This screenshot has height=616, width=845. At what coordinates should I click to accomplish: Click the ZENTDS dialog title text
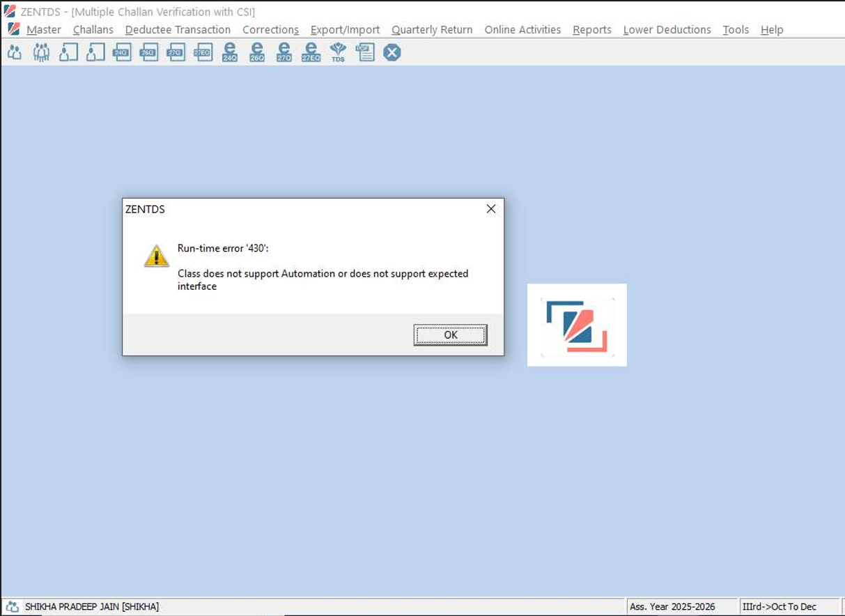tap(145, 209)
